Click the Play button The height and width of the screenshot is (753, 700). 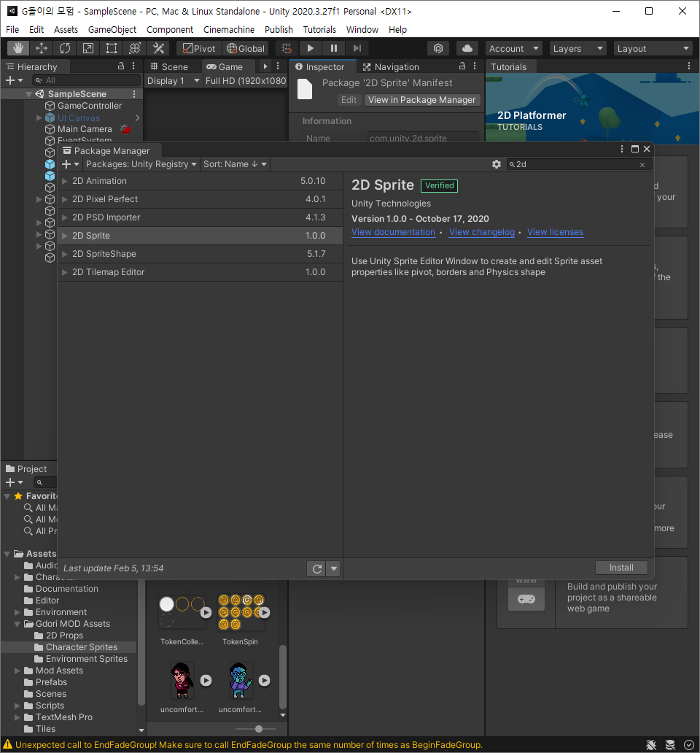[x=311, y=48]
